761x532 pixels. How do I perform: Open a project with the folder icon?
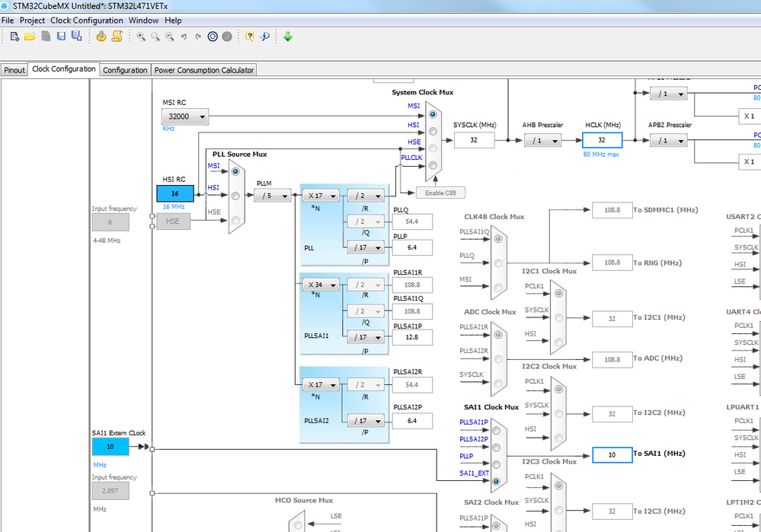click(30, 37)
